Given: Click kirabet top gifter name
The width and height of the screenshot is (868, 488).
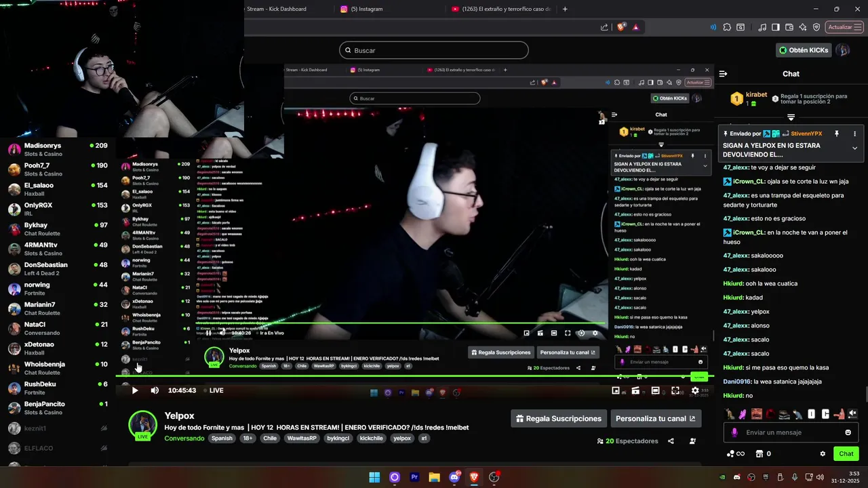Looking at the screenshot, I should click(x=756, y=95).
